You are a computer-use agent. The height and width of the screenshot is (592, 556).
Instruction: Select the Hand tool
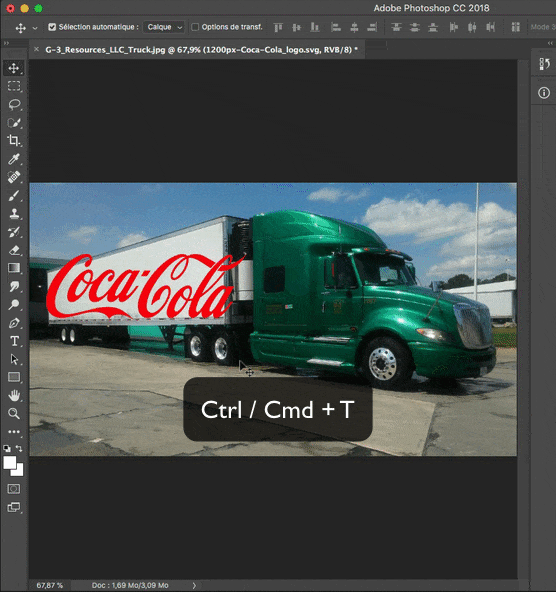(x=14, y=395)
